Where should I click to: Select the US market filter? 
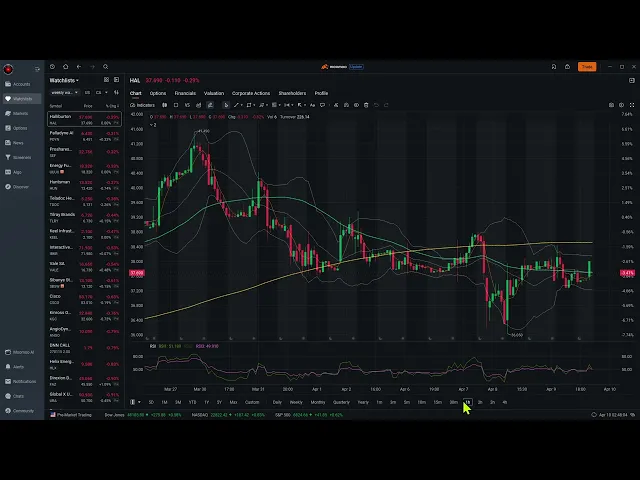[x=87, y=93]
